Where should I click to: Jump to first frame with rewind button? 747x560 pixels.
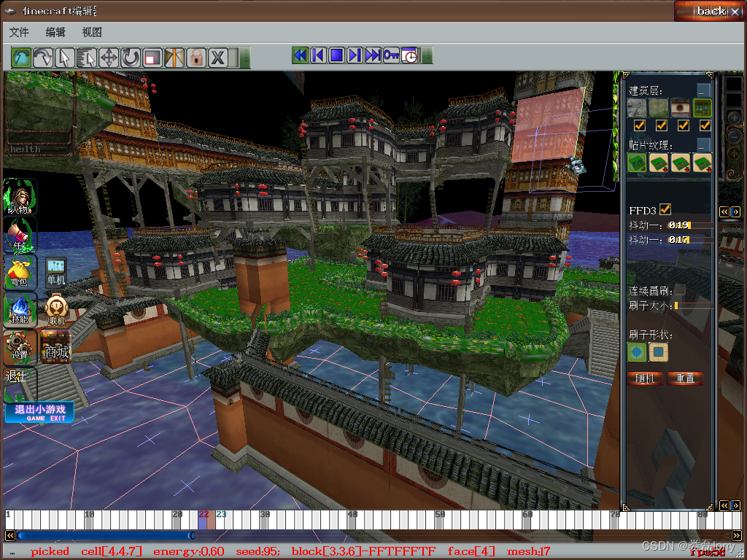[x=300, y=55]
